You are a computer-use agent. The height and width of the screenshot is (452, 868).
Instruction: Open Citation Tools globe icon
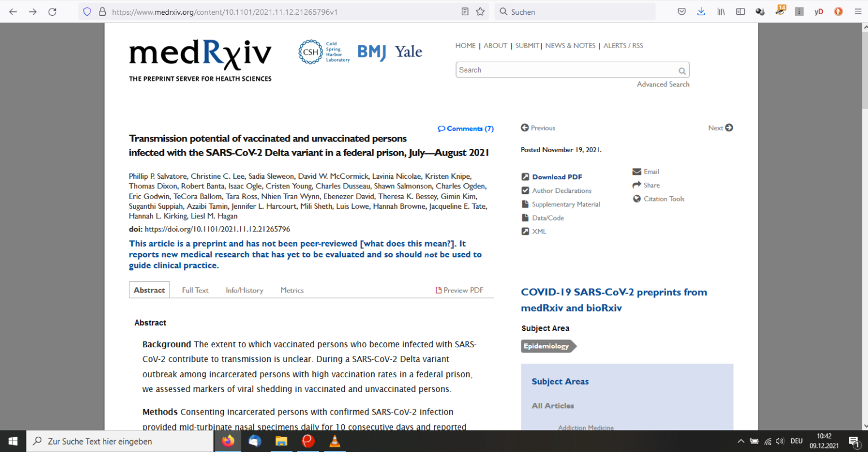click(x=637, y=199)
